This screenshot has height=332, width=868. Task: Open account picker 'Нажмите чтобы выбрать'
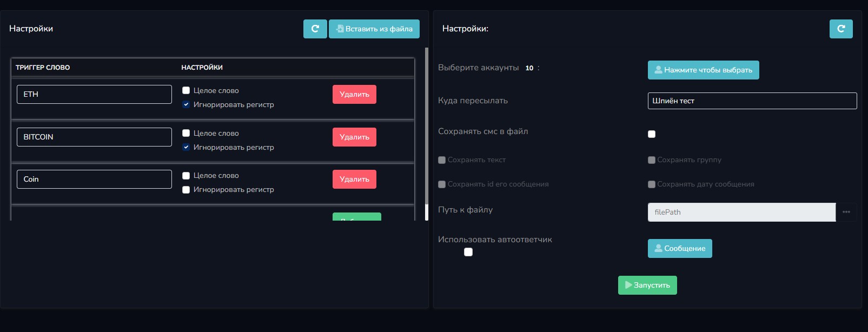703,70
